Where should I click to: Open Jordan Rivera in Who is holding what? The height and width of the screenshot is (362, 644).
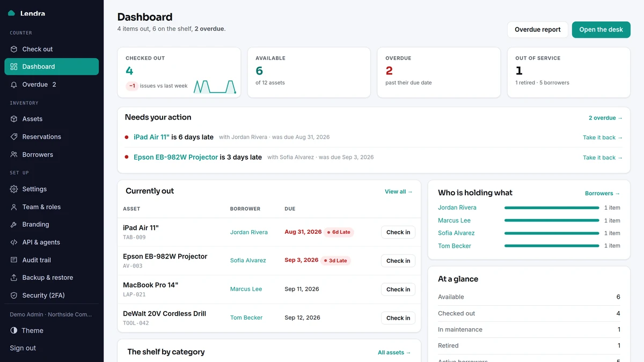coord(457,208)
